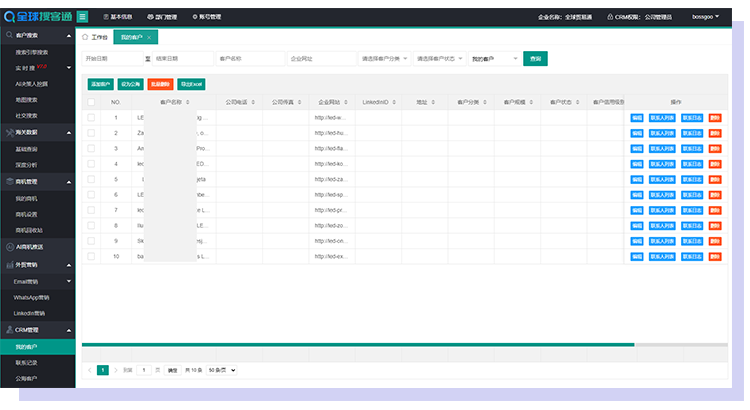This screenshot has width=750, height=410.
Task: Check the checkbox for row 1
Action: click(91, 118)
